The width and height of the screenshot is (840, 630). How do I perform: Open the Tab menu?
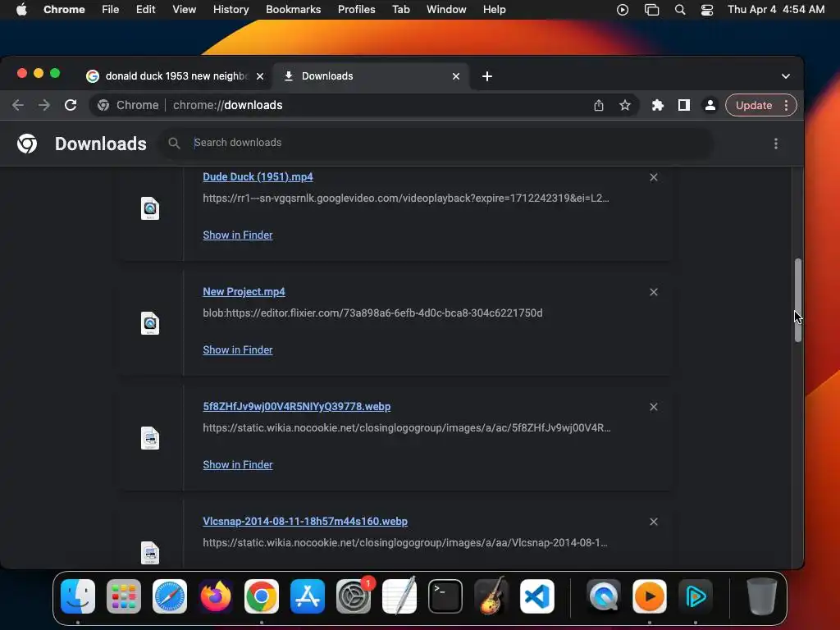[400, 9]
